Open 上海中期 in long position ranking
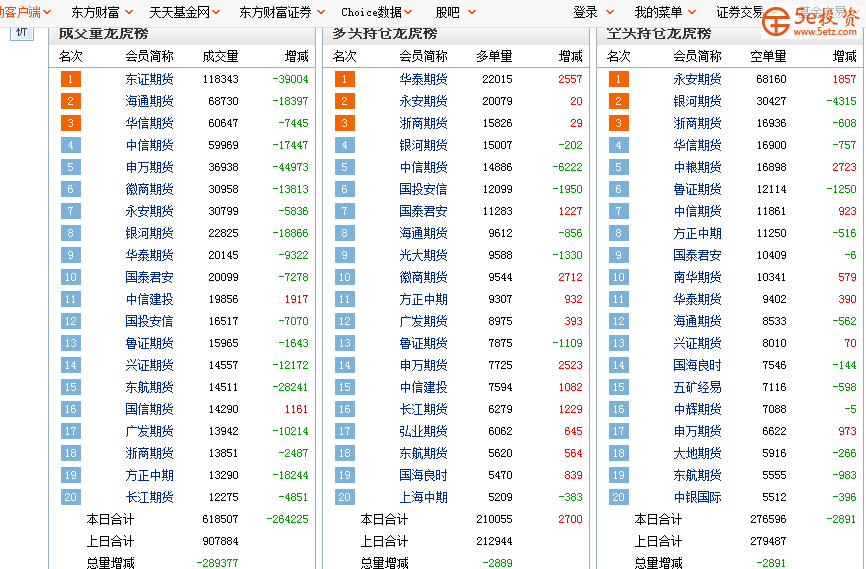Image resolution: width=866 pixels, height=569 pixels. (x=423, y=497)
